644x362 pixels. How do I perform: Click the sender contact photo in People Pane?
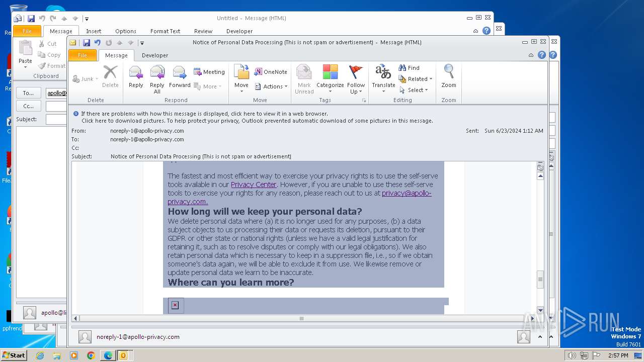click(x=85, y=337)
